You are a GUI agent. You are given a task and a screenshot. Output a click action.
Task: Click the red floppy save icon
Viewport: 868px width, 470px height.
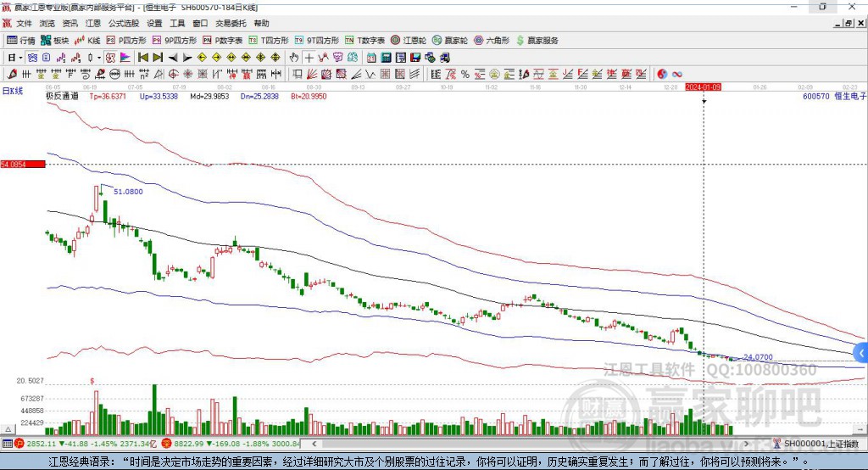pyautogui.click(x=415, y=58)
